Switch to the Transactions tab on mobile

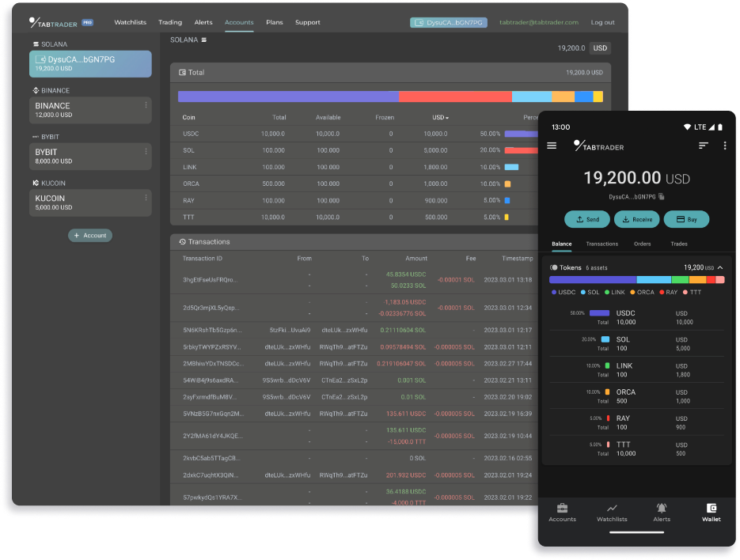(x=602, y=244)
